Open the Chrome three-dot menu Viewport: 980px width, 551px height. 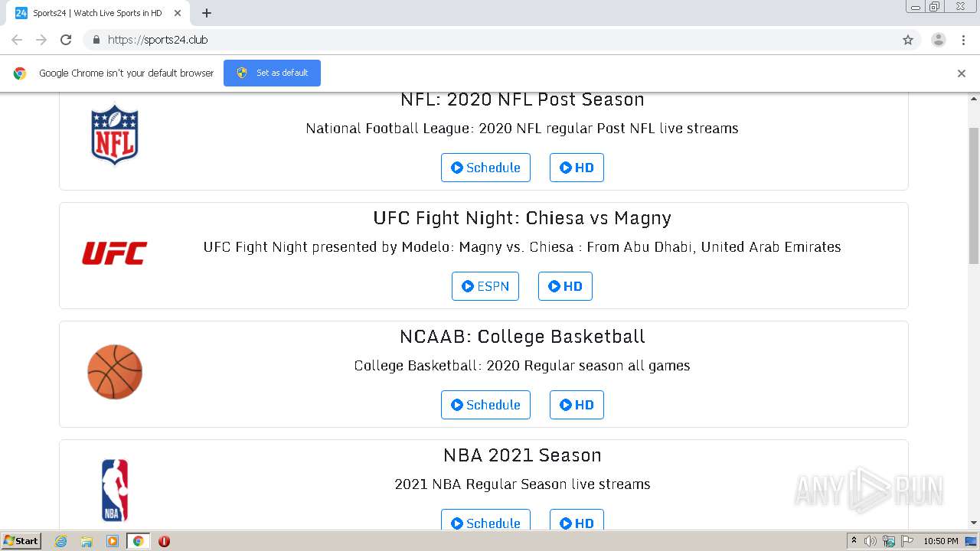click(963, 40)
